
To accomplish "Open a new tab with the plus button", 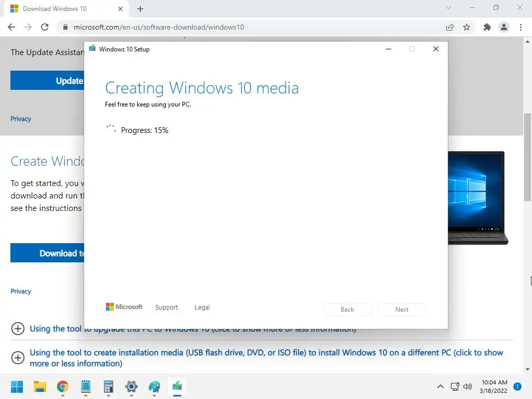I will tap(140, 9).
